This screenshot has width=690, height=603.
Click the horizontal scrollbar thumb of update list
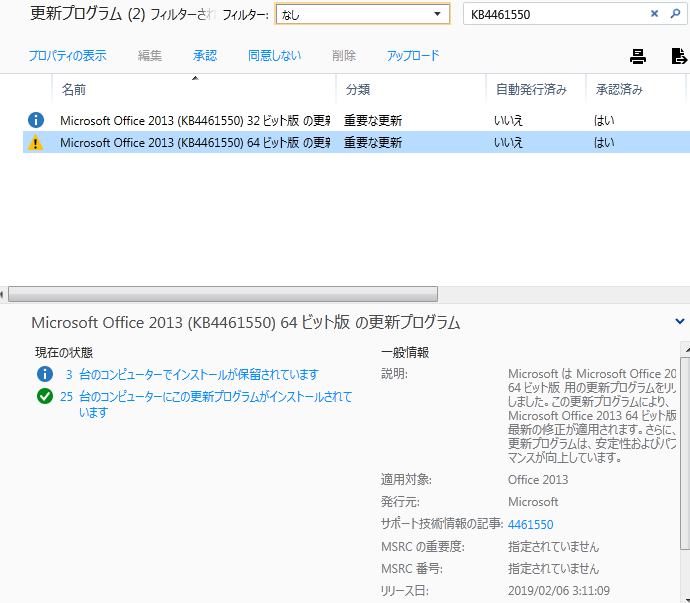coord(223,294)
